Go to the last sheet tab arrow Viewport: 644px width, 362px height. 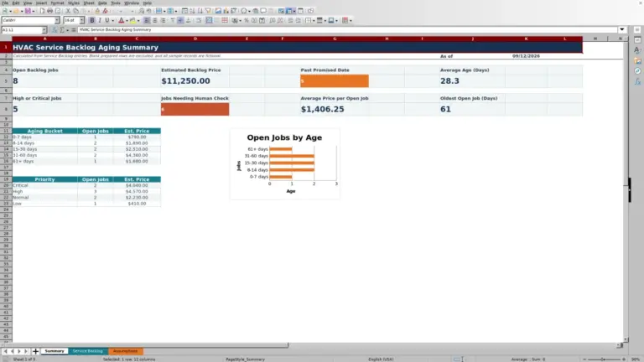click(25, 351)
